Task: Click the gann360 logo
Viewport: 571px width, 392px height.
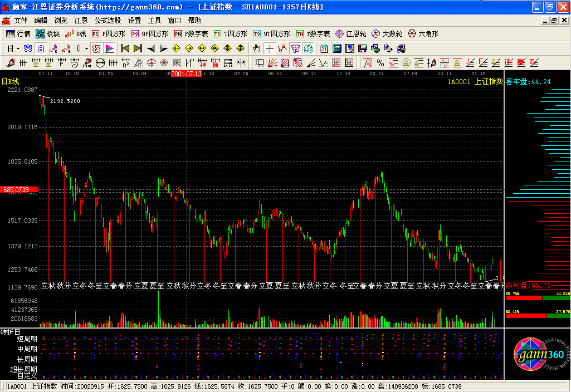Action: [537, 355]
